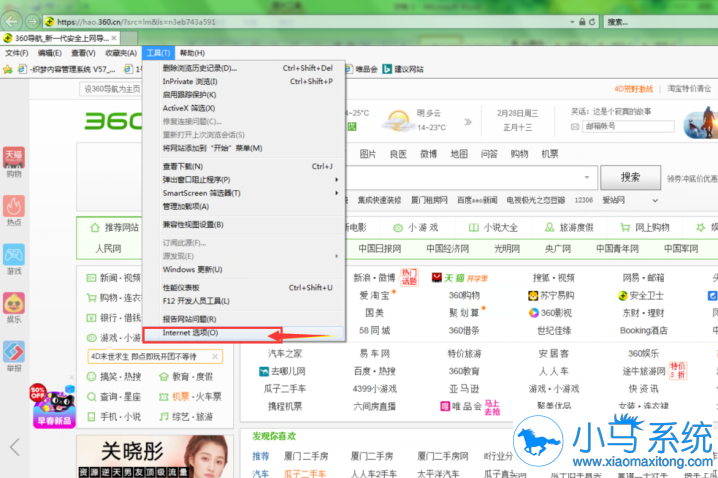718x478 pixels.
Task: Click the 4D荒野激战 link
Action: tap(634, 89)
